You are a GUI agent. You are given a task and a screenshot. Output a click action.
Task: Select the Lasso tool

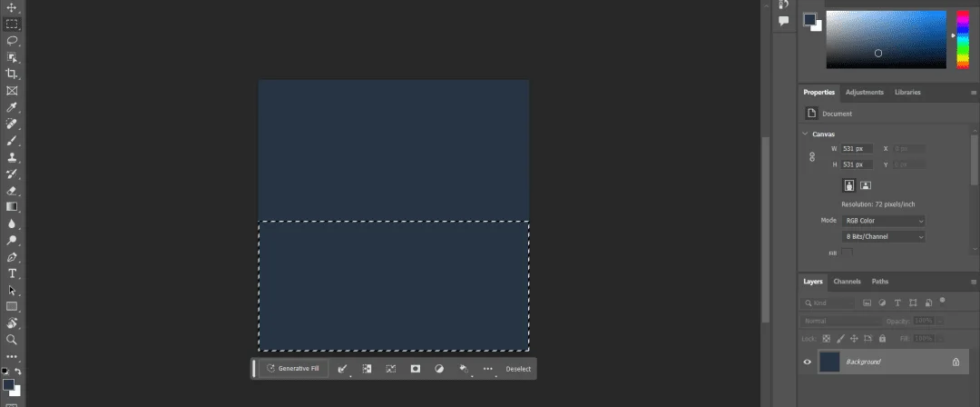point(11,41)
